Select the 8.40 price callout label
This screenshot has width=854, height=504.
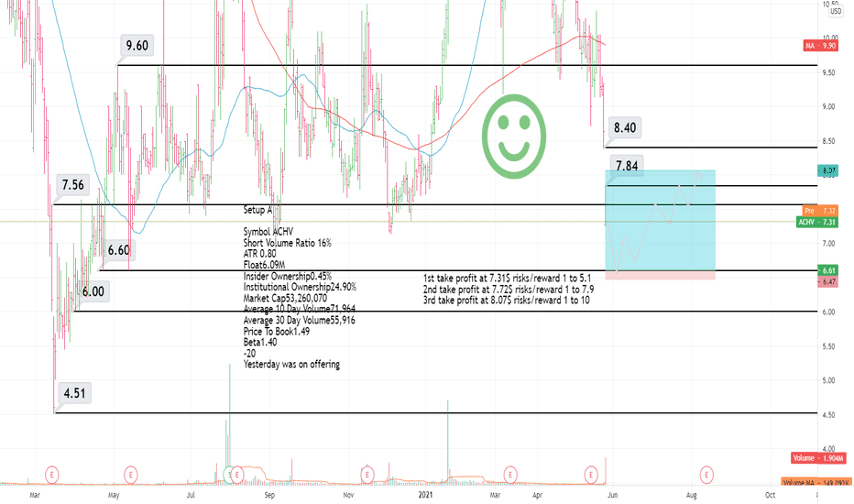click(x=625, y=127)
